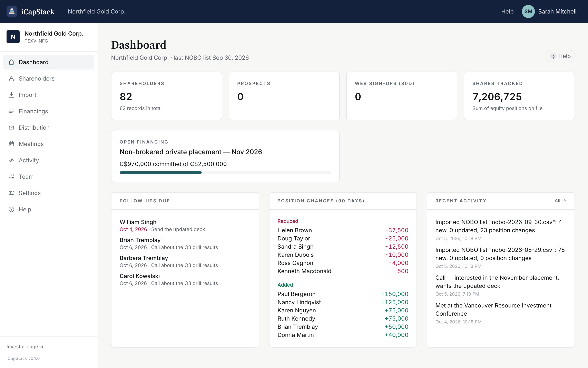Click Nancy Lindqvist in Added list
The width and height of the screenshot is (588, 368).
tap(299, 302)
